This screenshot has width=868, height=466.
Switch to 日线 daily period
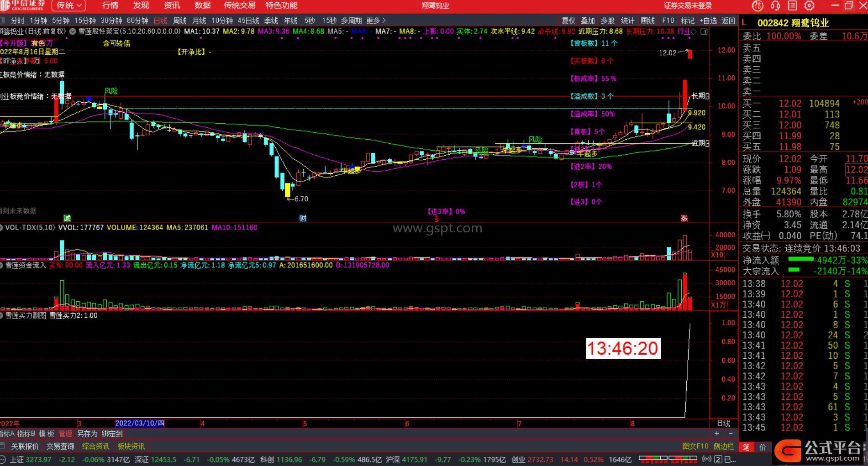coord(160,21)
